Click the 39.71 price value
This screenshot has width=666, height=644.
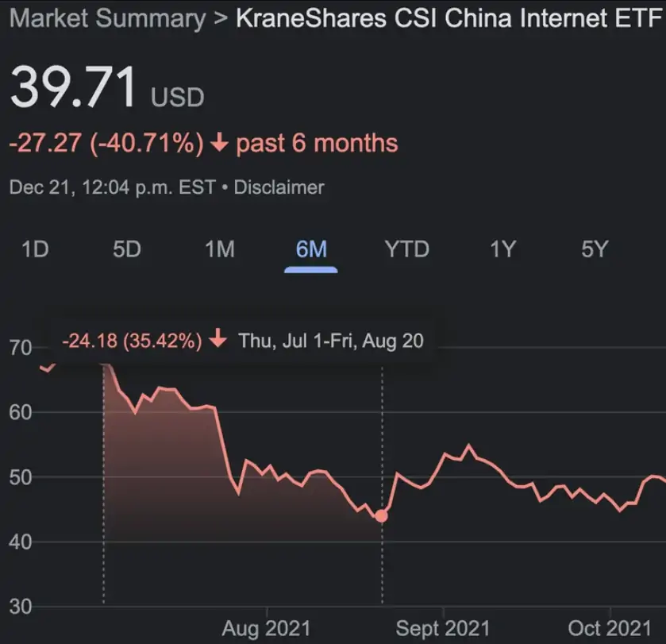pyautogui.click(x=73, y=87)
